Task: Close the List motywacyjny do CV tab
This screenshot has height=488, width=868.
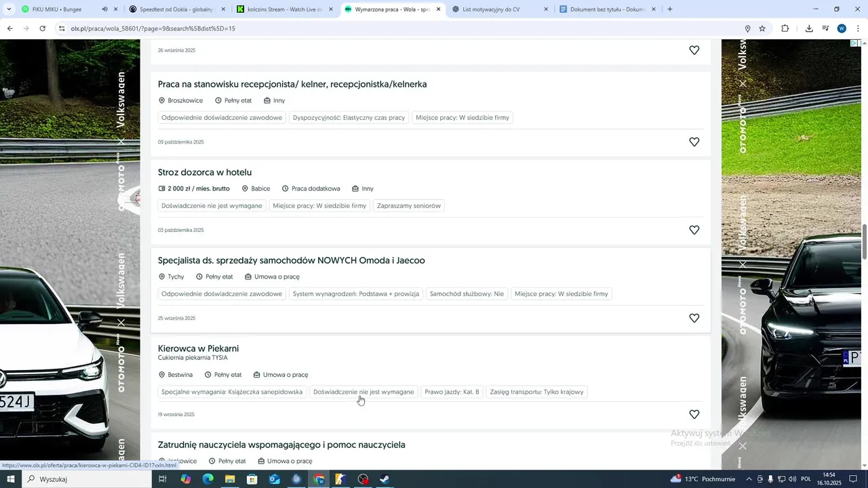Action: tap(546, 9)
